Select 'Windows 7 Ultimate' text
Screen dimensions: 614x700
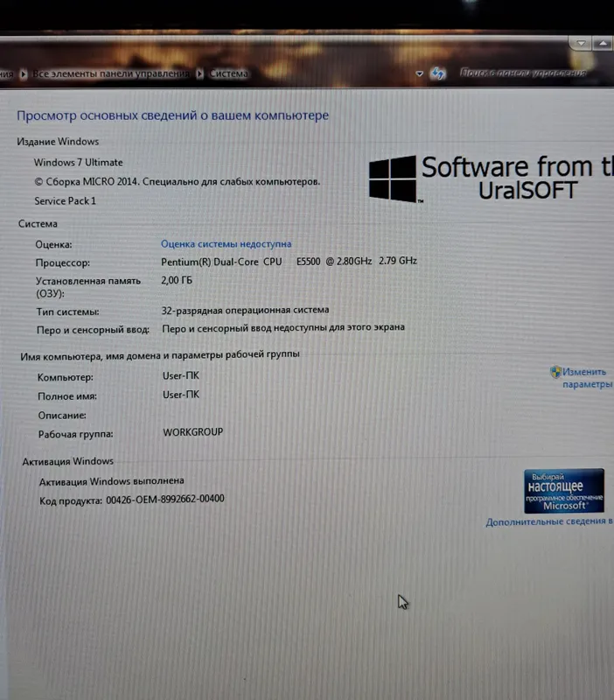click(78, 162)
